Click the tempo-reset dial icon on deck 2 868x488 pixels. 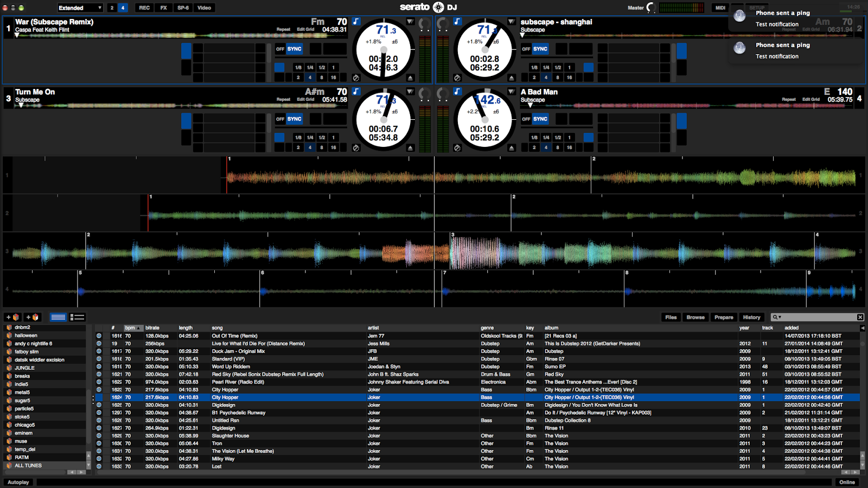point(457,78)
